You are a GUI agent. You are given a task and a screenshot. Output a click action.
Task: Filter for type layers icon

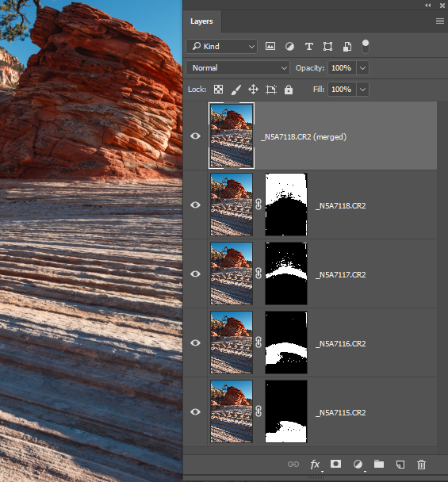(x=308, y=47)
